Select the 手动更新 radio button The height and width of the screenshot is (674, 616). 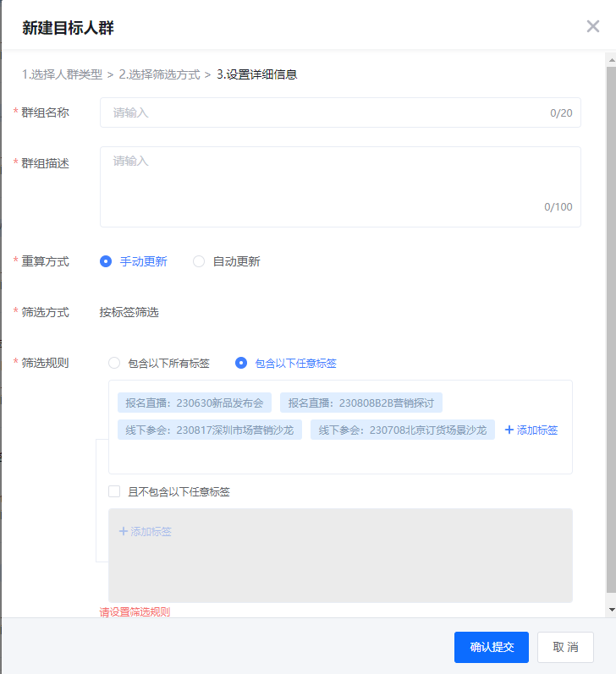[x=106, y=261]
